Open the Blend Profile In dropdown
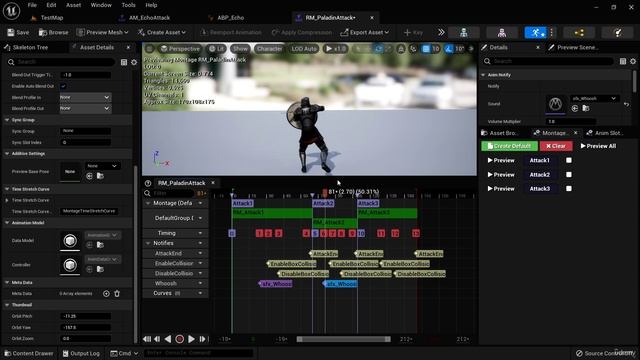640x360 pixels. pos(85,97)
